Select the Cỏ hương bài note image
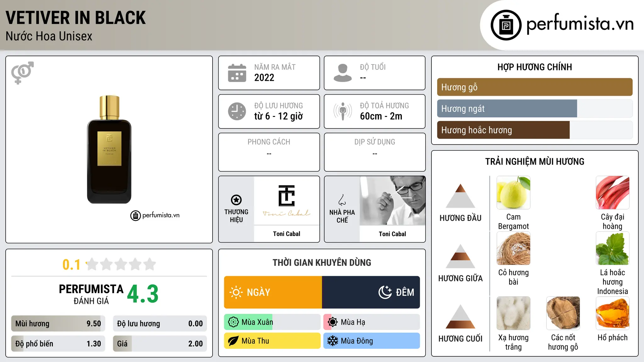This screenshot has height=362, width=644. (x=514, y=248)
